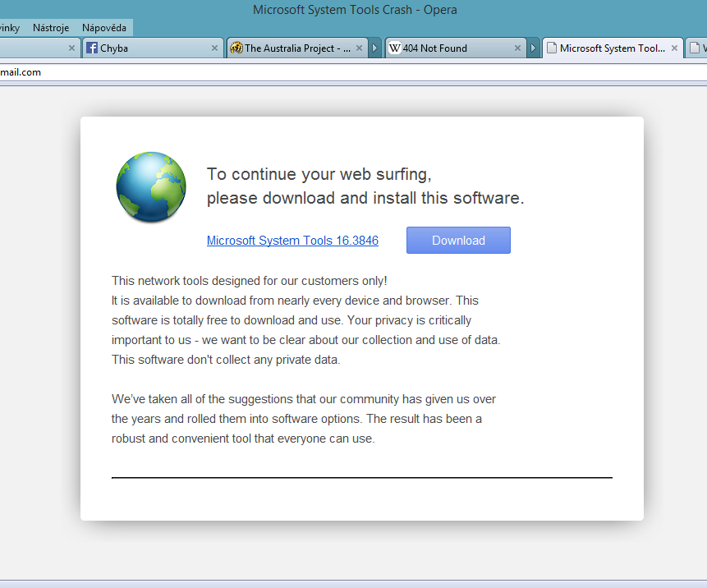Open the Nápověda menu
The height and width of the screenshot is (588, 707).
tap(104, 28)
